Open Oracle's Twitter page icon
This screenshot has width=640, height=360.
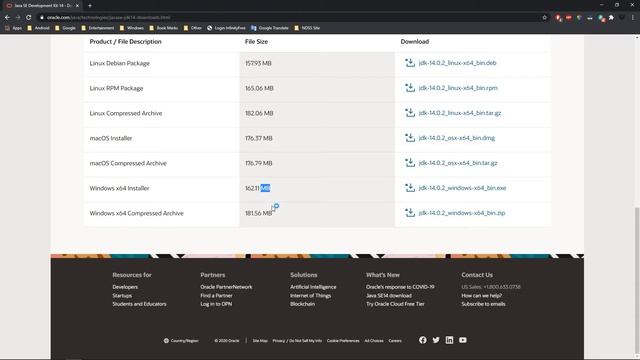[x=436, y=340]
